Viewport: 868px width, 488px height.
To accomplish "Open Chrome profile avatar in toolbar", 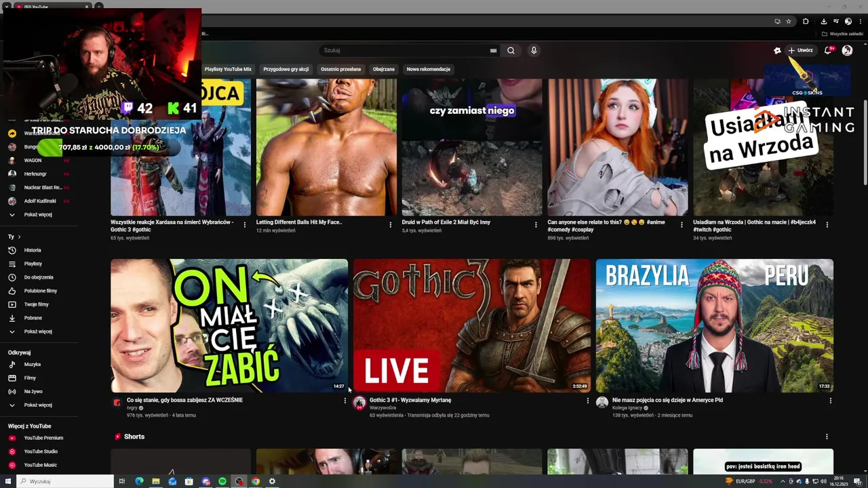I will (848, 21).
